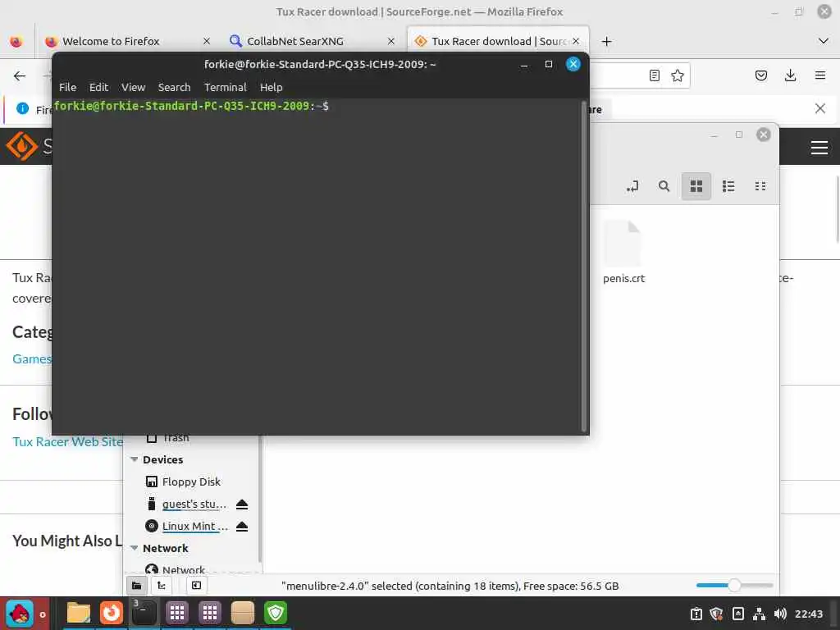Show Places in file manager sidebar
The image size is (840, 630).
137,586
